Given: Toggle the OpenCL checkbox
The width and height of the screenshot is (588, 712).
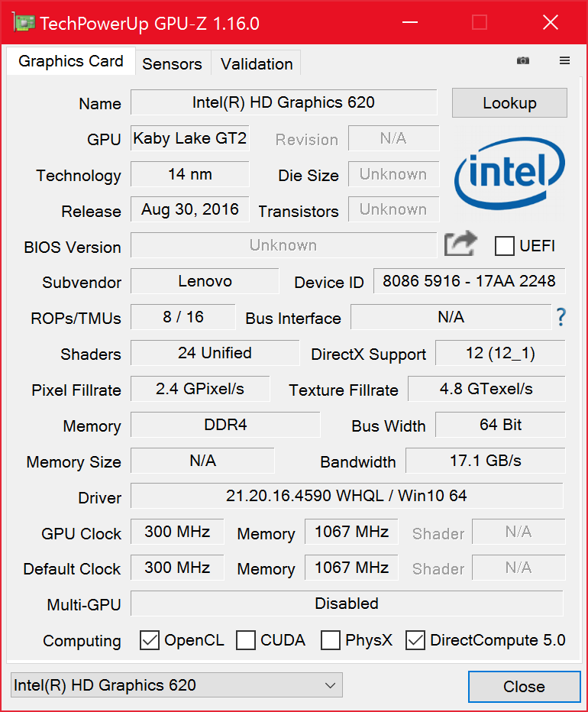Looking at the screenshot, I should 150,640.
